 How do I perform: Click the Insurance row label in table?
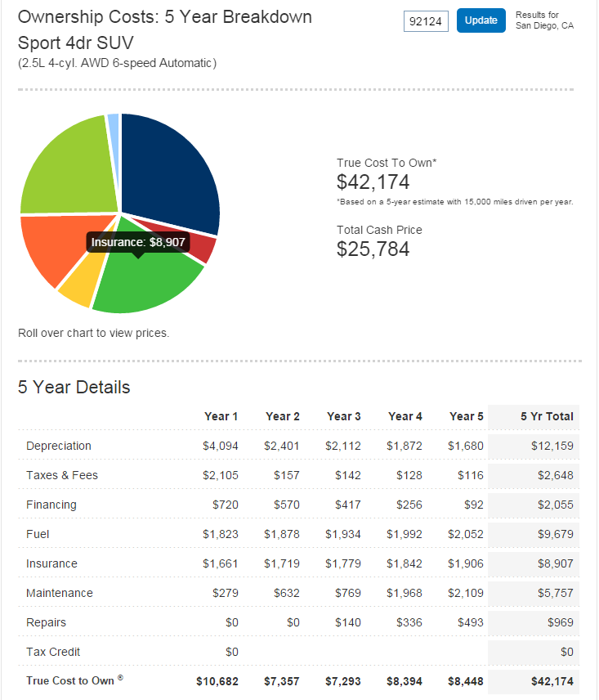coord(51,563)
